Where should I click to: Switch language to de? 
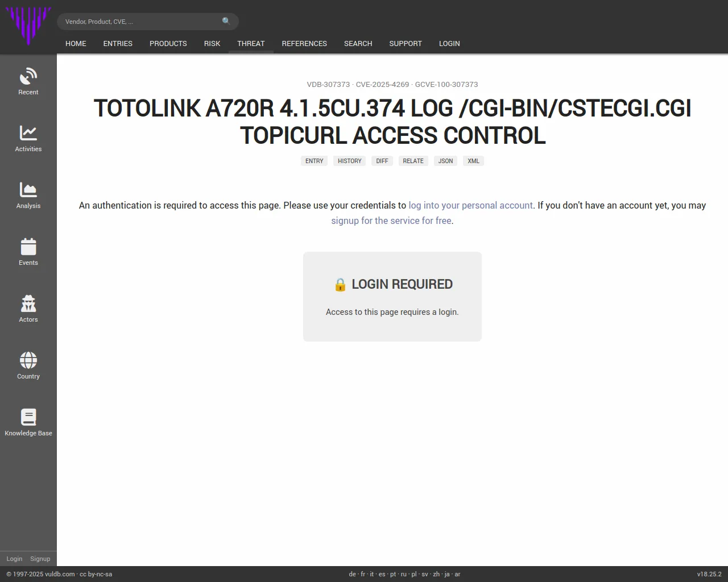pyautogui.click(x=352, y=574)
